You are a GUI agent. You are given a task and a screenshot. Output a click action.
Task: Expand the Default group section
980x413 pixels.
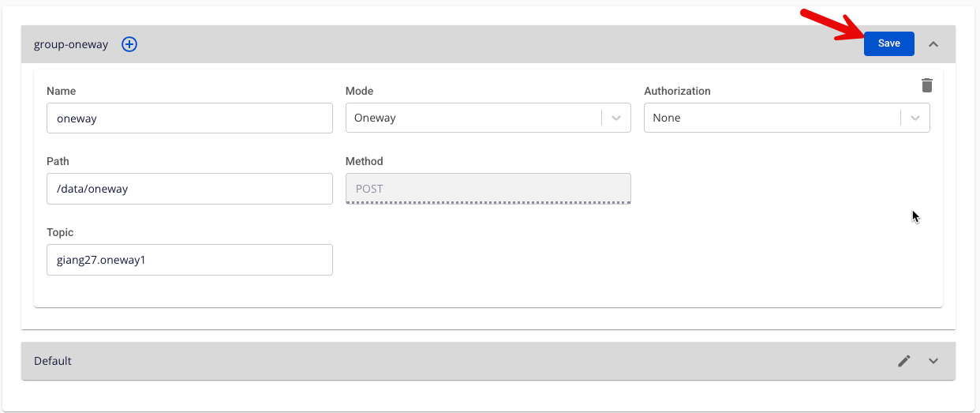click(x=933, y=361)
